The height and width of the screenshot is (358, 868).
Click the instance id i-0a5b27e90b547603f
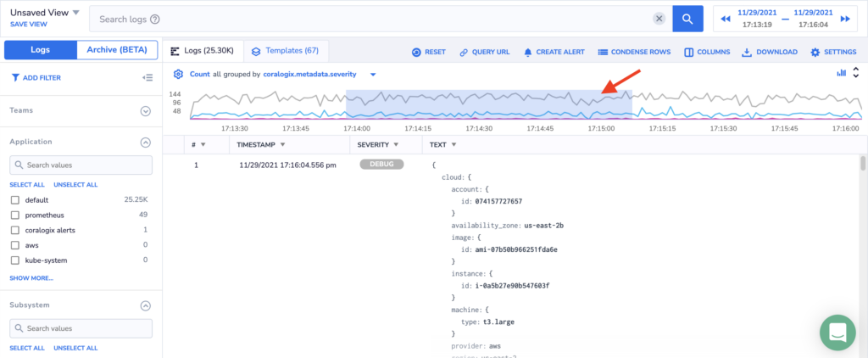click(x=512, y=286)
